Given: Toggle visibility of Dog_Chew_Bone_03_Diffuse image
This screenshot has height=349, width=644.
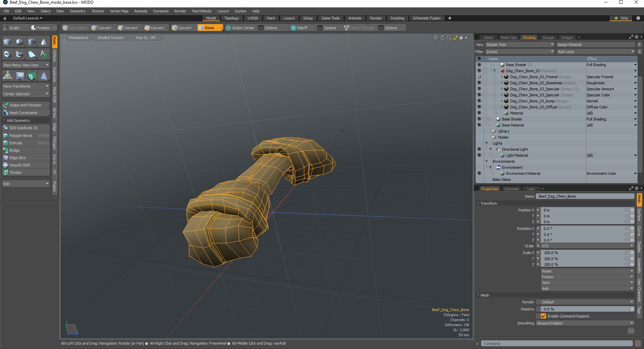Looking at the screenshot, I should 479,107.
